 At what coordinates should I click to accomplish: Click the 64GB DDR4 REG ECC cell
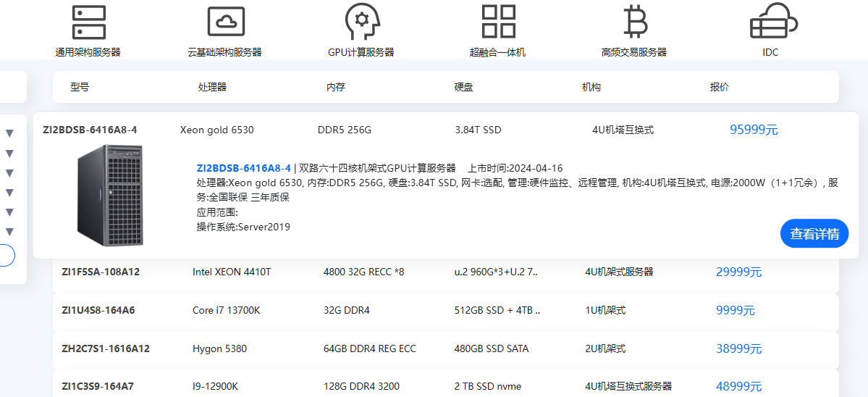click(370, 349)
